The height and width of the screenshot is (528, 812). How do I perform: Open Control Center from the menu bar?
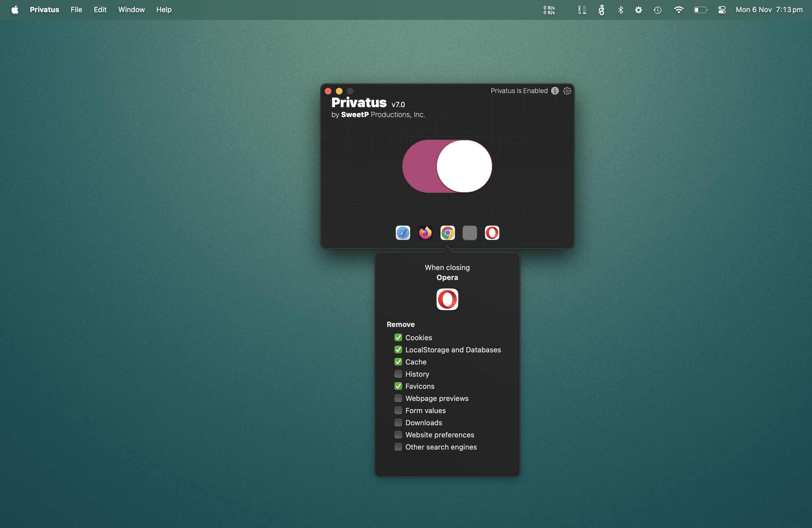(x=722, y=10)
